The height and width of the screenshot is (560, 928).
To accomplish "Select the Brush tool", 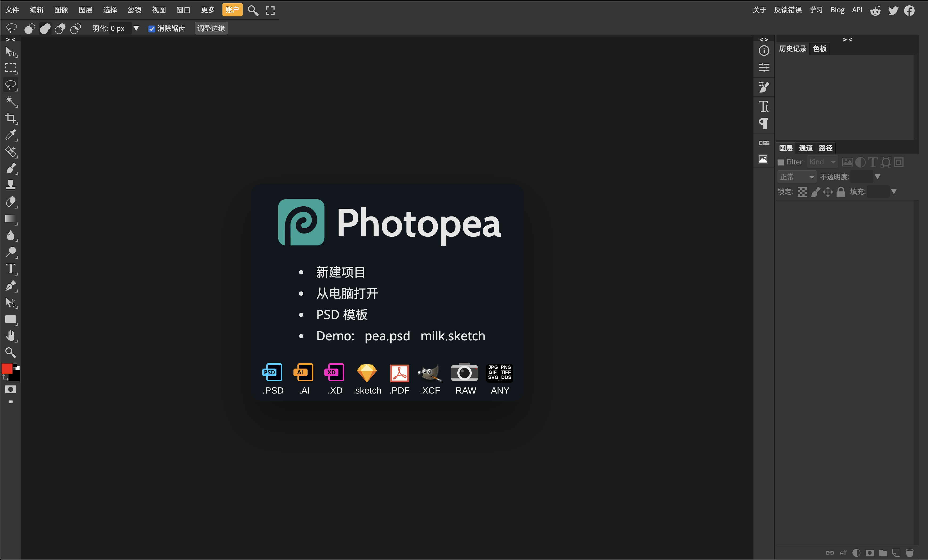I will (x=11, y=169).
